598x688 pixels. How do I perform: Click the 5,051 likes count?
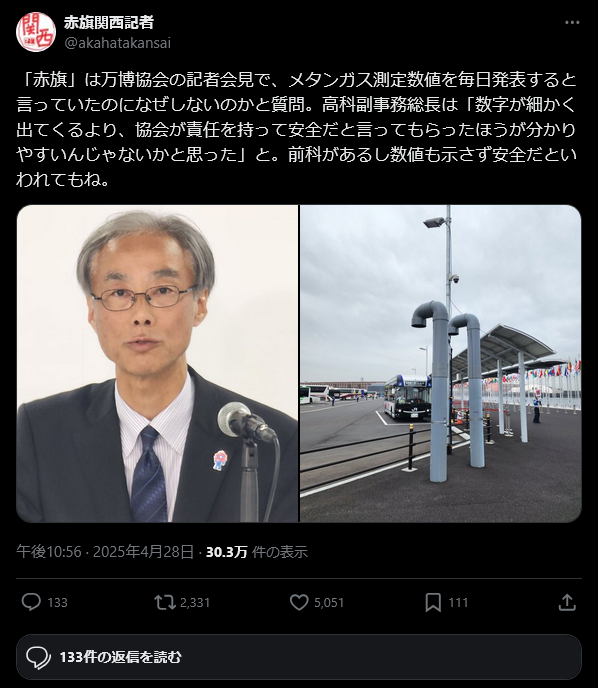pos(329,602)
